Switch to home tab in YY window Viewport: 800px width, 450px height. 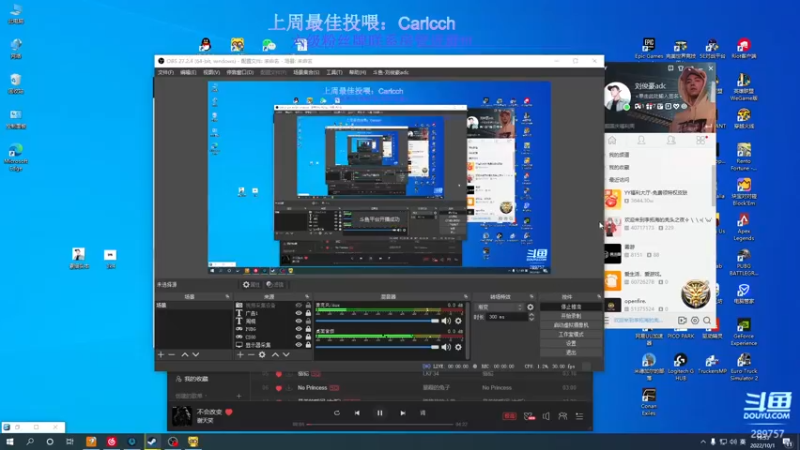[612, 140]
